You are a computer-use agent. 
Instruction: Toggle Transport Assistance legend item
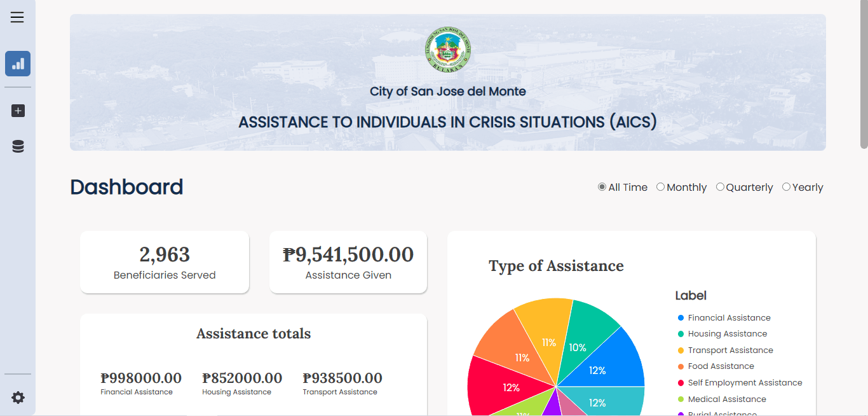pos(725,350)
